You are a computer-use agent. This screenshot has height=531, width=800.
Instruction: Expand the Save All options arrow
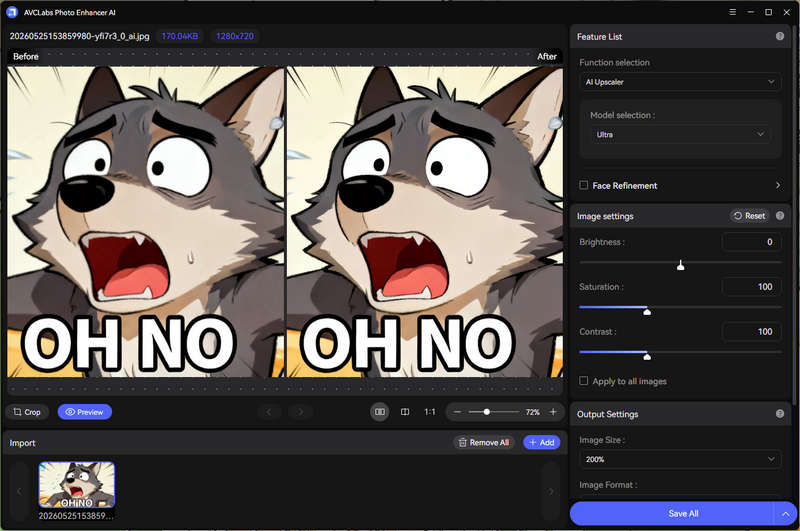point(786,514)
